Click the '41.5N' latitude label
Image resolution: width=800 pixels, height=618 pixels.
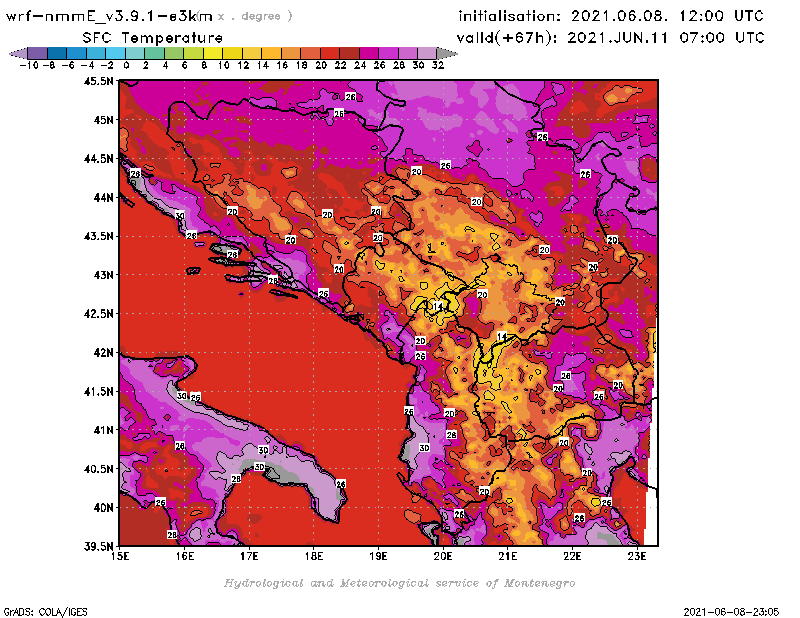point(98,391)
